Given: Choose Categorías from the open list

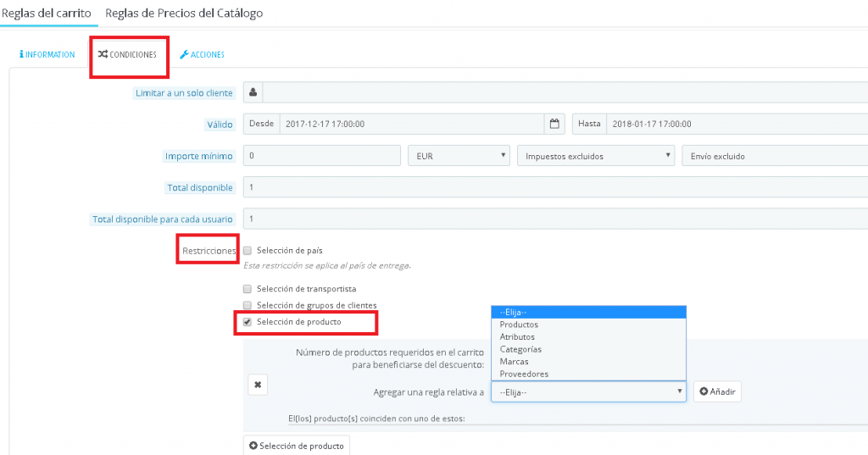Looking at the screenshot, I should [x=520, y=349].
